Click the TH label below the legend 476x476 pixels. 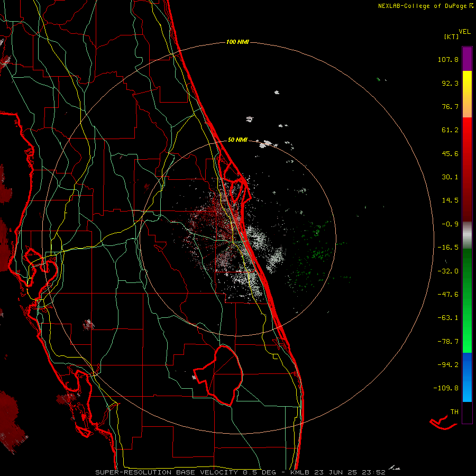[x=454, y=412]
